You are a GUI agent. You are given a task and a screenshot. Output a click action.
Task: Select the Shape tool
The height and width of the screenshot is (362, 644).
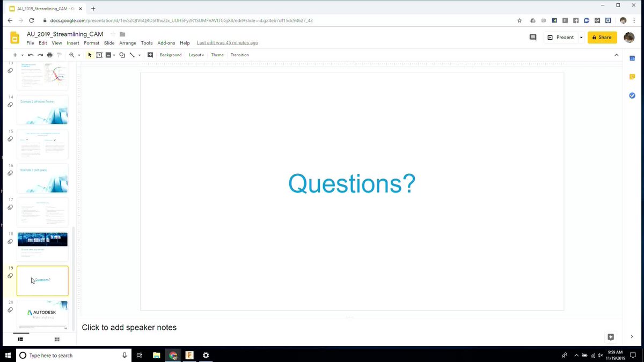121,54
